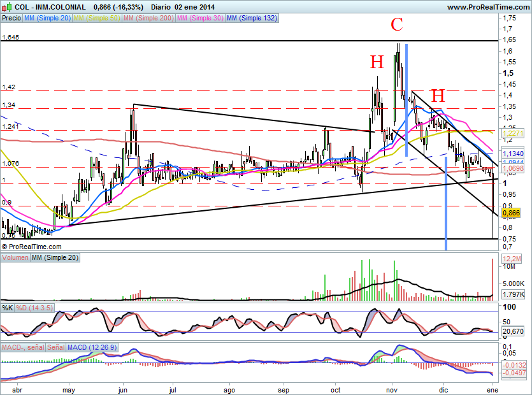Image resolution: width=532 pixels, height=395 pixels.
Task: Select the Precio panel label
Action: pos(11,18)
